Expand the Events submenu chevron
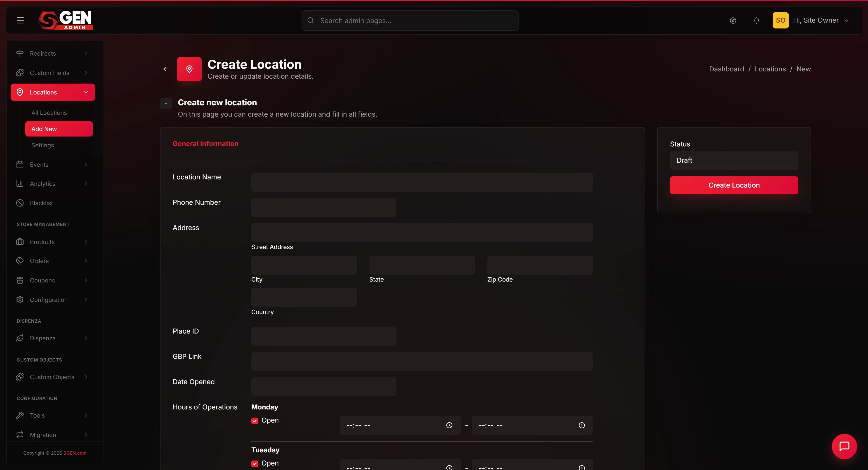 [x=86, y=164]
